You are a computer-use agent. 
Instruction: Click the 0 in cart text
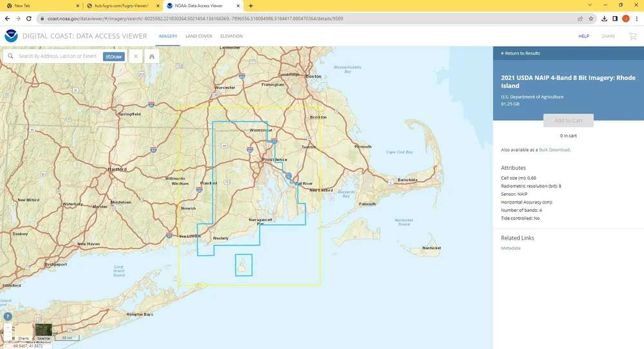coord(569,136)
